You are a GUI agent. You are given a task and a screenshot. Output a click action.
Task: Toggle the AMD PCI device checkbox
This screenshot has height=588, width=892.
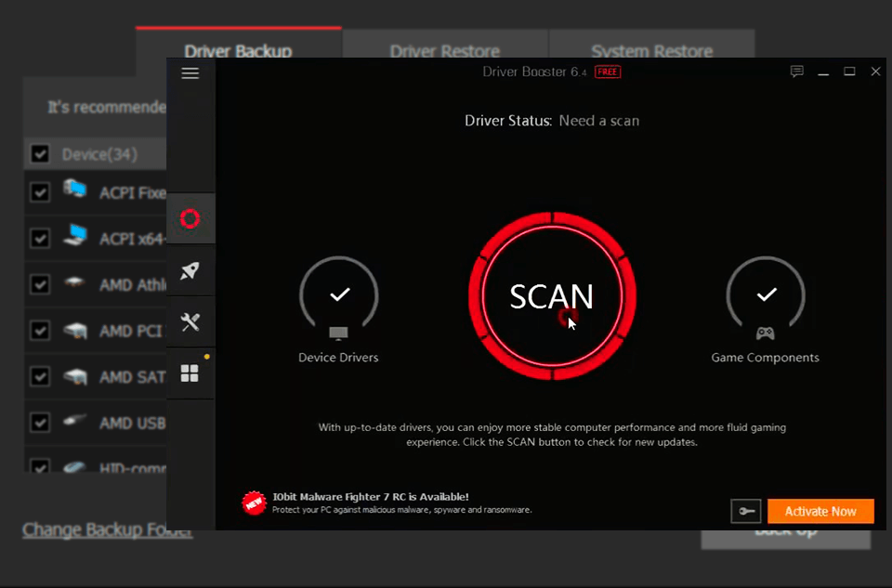[40, 330]
